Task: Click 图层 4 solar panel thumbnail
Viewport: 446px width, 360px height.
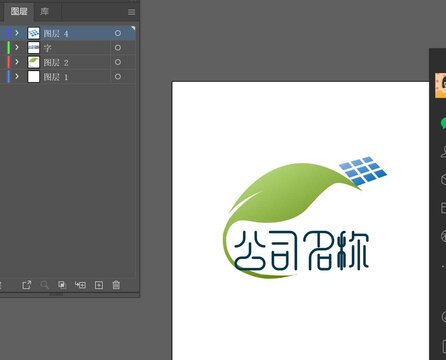Action: pyautogui.click(x=33, y=33)
